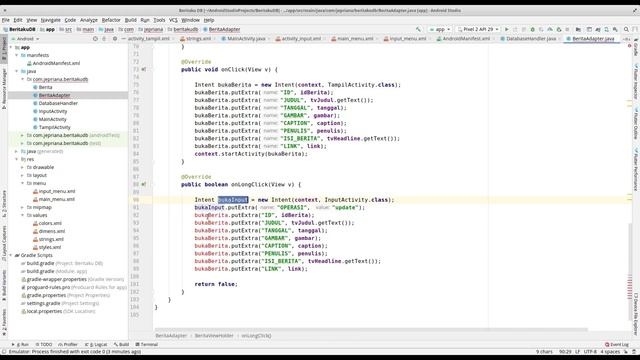This screenshot has height=360, width=640.
Task: Switch to the DatabaseHandler.java tab
Action: (x=531, y=39)
